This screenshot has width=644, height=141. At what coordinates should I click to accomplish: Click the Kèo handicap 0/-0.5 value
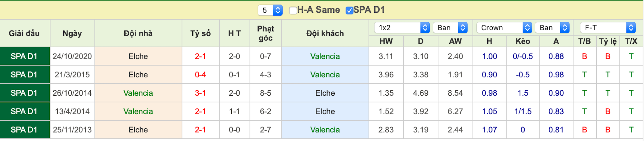tap(522, 56)
